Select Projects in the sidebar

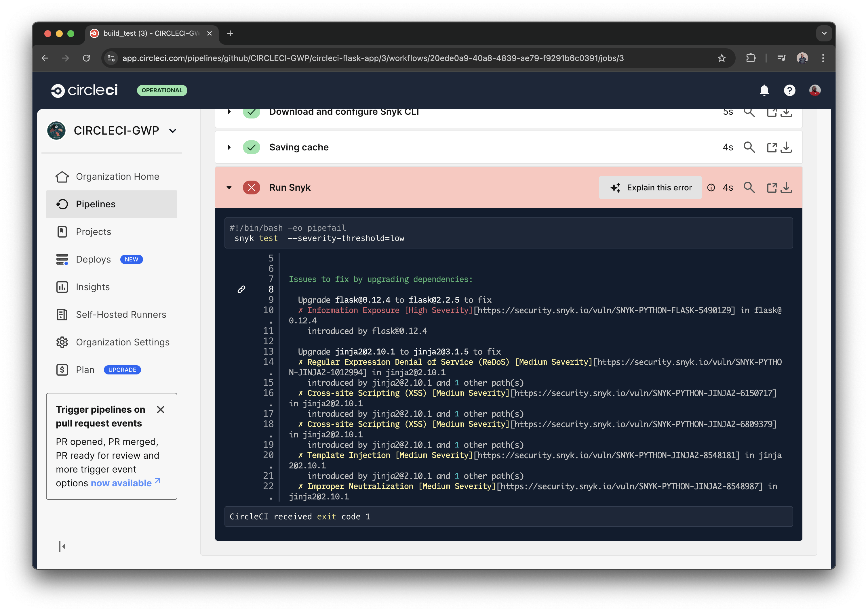pos(62,232)
